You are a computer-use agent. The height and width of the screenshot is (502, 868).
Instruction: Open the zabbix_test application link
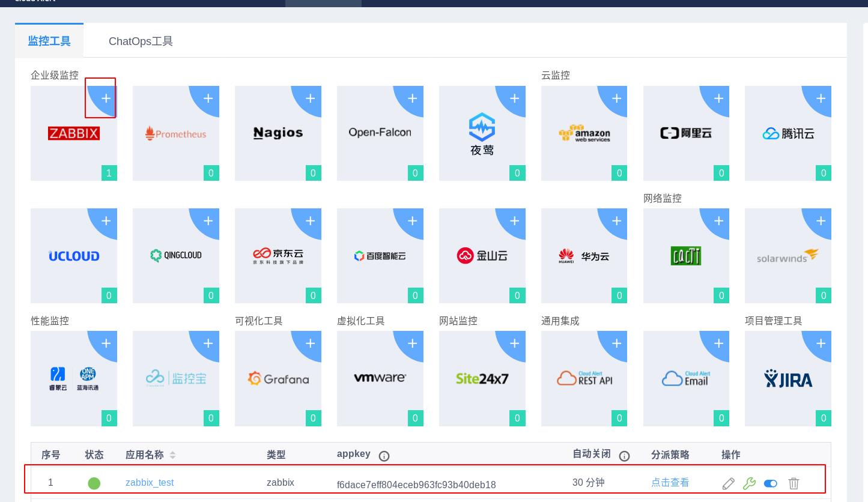(x=150, y=482)
